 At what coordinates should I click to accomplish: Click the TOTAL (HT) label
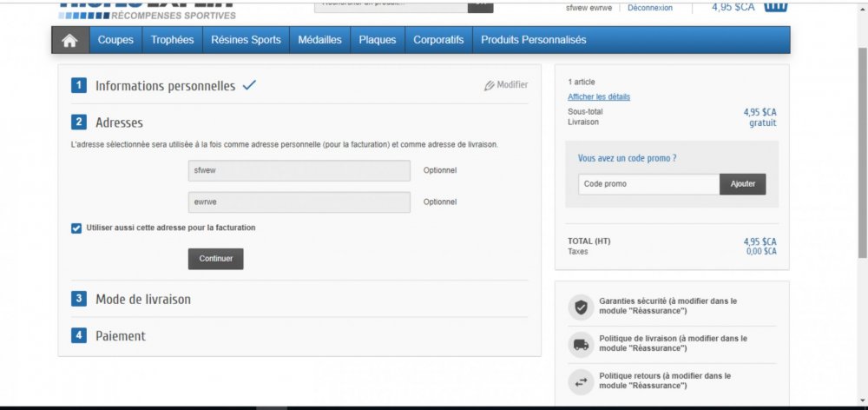(589, 241)
